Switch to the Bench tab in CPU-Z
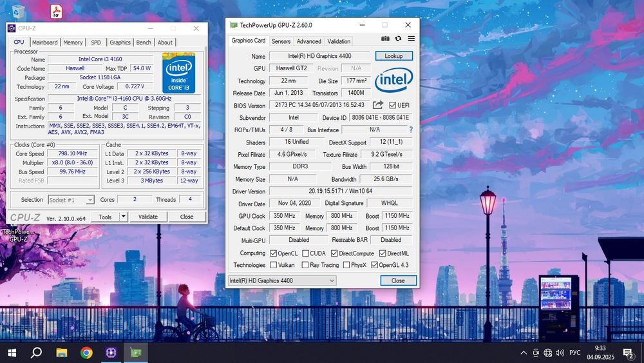The image size is (644, 363). [144, 43]
